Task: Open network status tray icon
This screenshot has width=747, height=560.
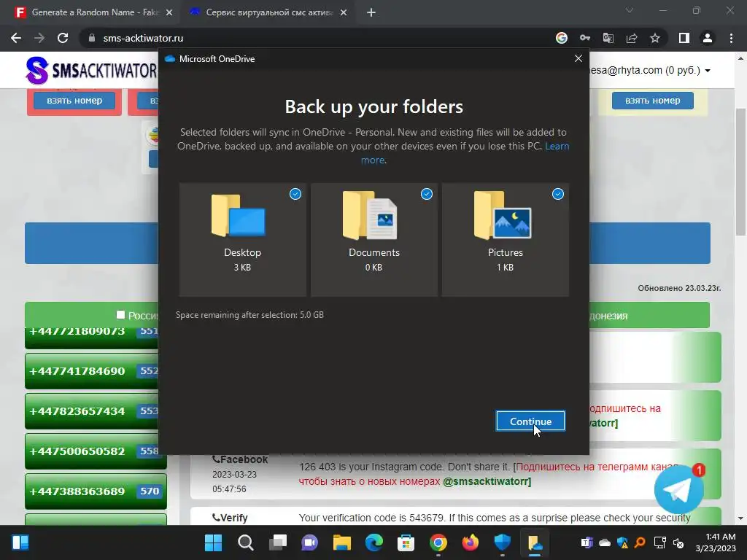Action: coord(659,542)
